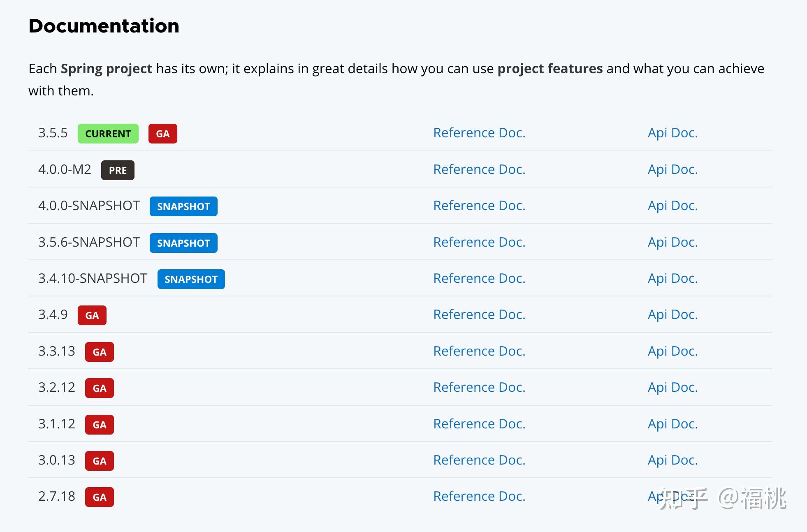Open Reference Doc. for version 3.2.12

[x=479, y=387]
